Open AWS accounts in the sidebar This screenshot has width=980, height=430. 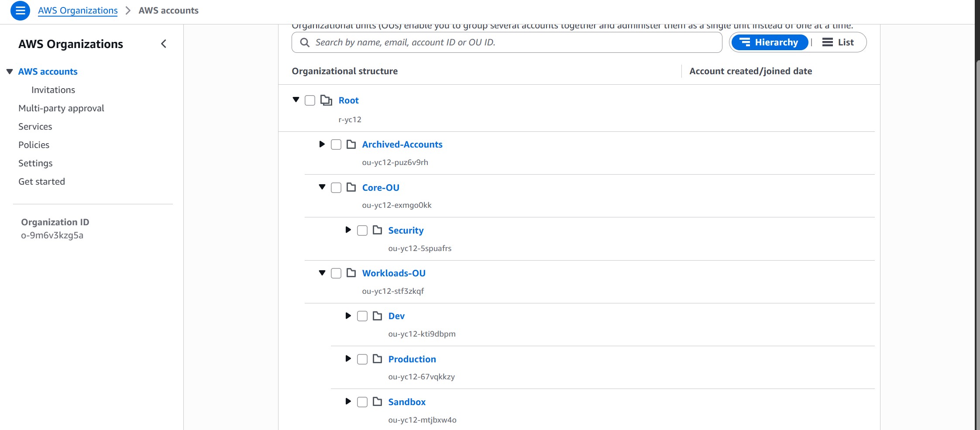48,72
